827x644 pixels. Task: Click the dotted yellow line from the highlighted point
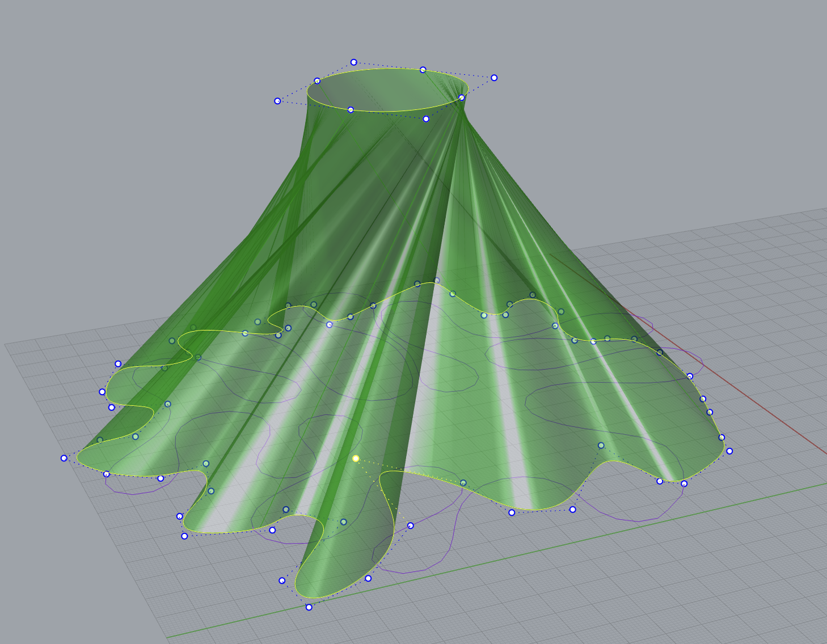click(380, 465)
